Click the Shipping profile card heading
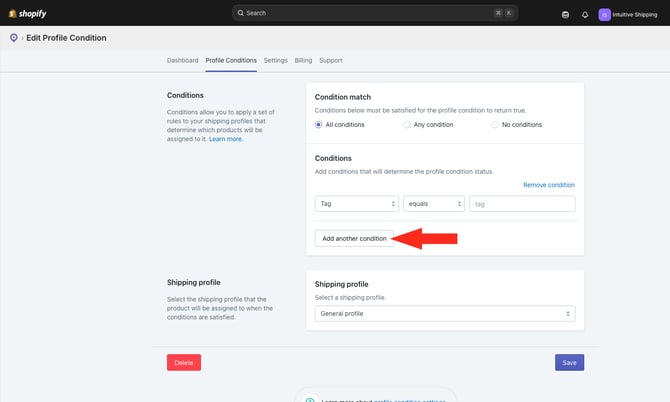This screenshot has height=402, width=670. click(x=341, y=284)
